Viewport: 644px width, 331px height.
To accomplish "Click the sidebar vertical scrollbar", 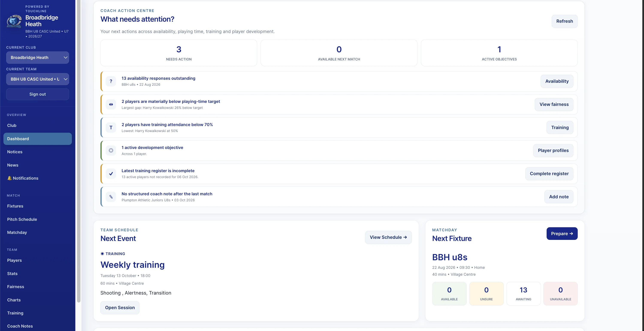I will click(x=79, y=151).
